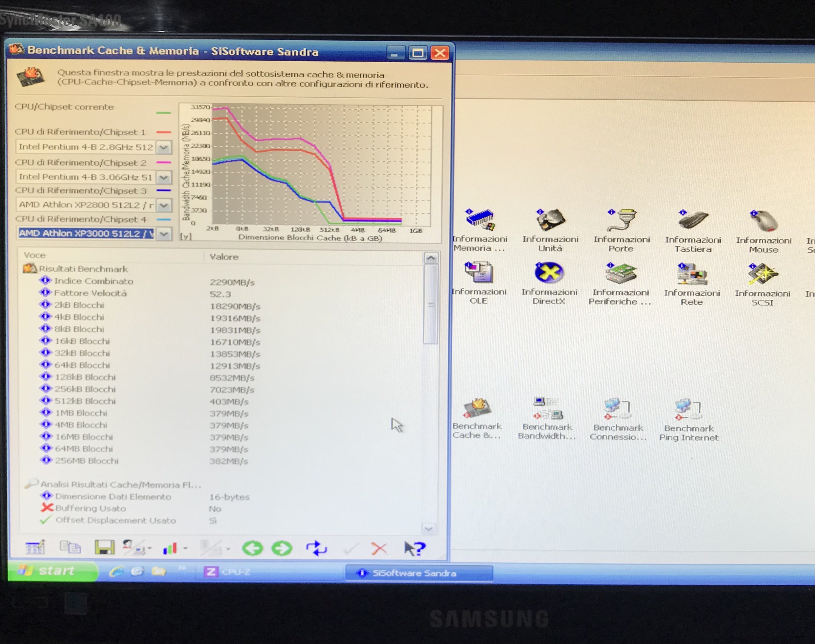Click the green forward arrow icon
This screenshot has width=815, height=644.
[x=282, y=548]
